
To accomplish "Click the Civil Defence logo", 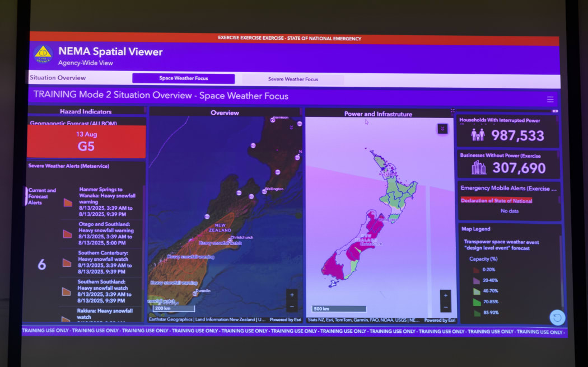I will click(x=43, y=55).
